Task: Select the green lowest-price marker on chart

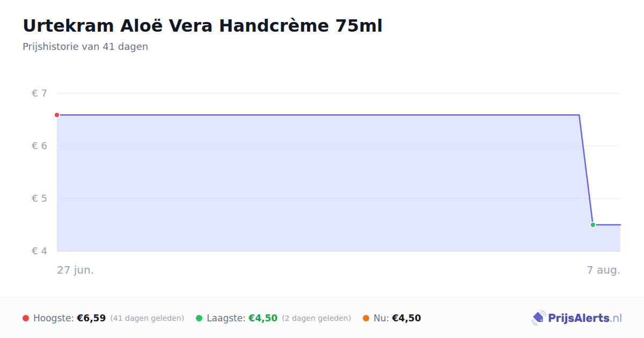Action: [x=592, y=225]
